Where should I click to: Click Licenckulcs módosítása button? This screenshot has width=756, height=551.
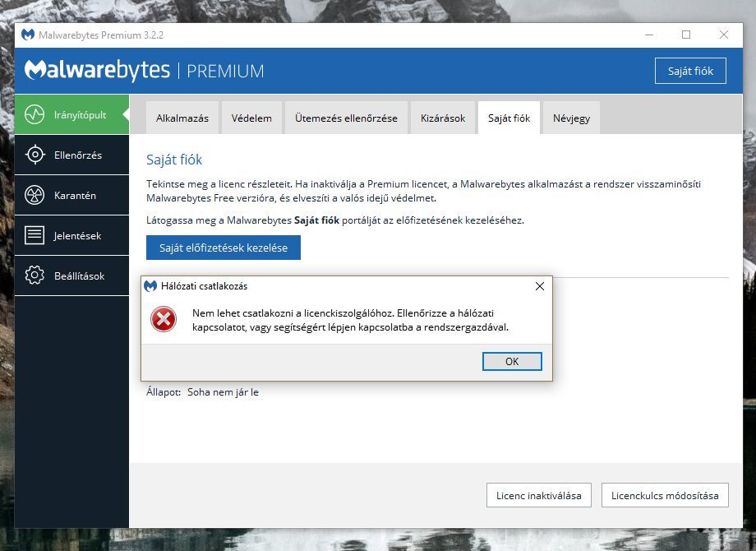[x=665, y=496]
